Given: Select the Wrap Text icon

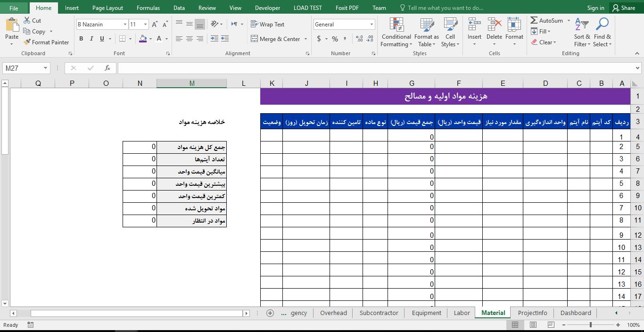Looking at the screenshot, I should coord(253,24).
